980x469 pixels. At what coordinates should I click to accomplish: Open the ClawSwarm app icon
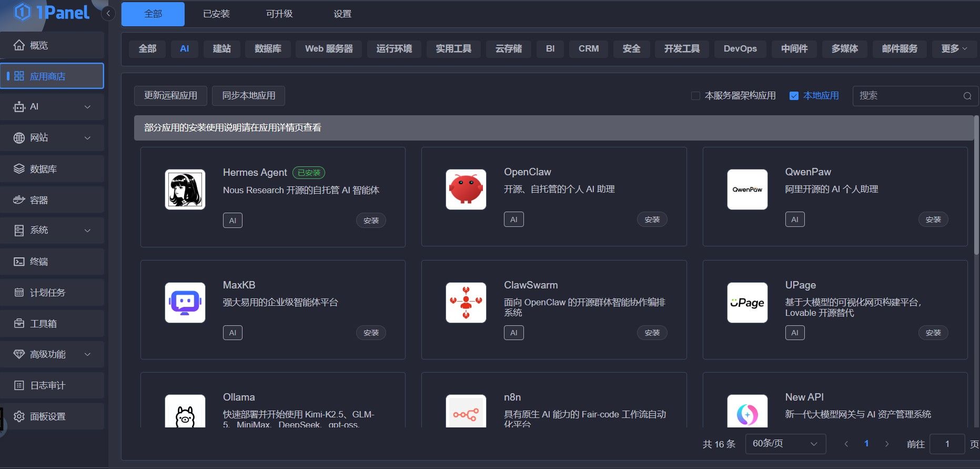[x=466, y=303]
